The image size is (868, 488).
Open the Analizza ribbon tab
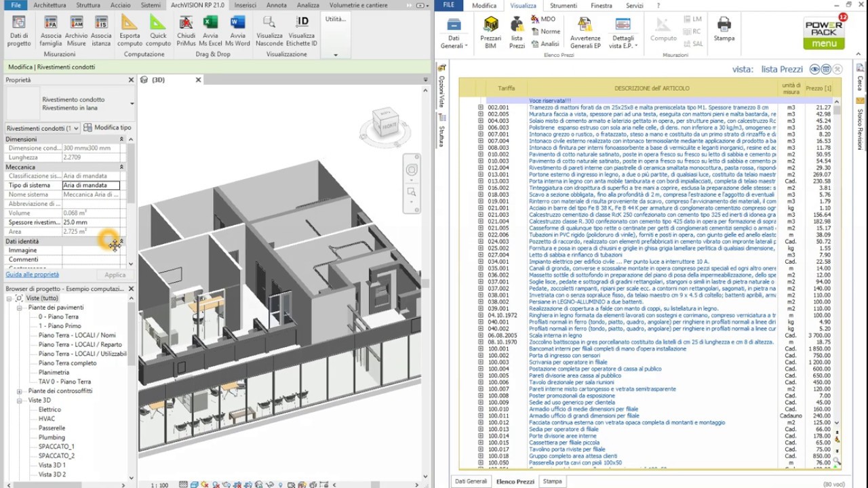tap(308, 5)
